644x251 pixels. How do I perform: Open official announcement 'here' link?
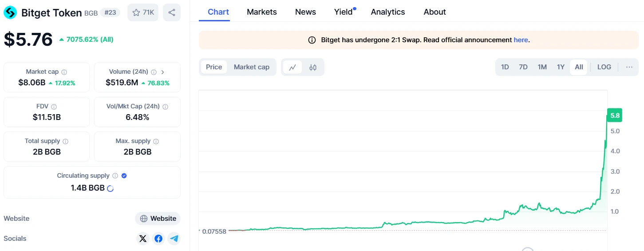pos(521,40)
